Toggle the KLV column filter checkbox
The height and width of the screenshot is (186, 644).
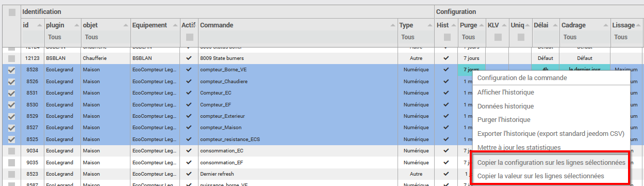point(498,37)
